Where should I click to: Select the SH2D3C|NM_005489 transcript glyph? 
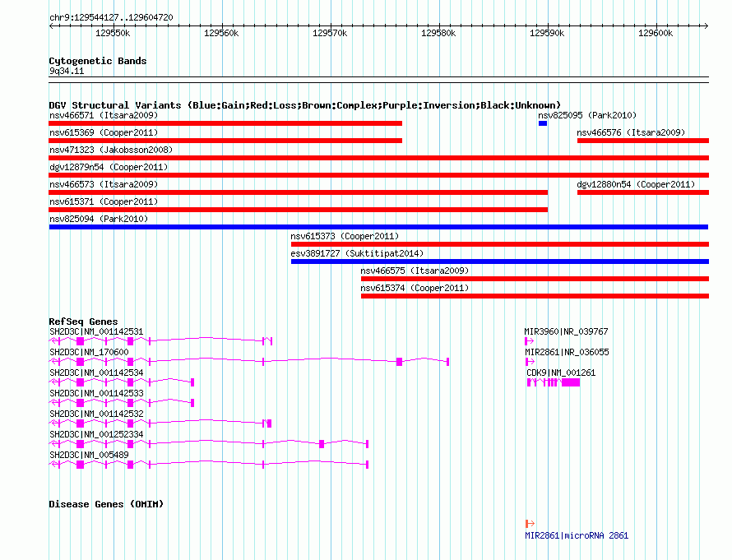point(209,465)
